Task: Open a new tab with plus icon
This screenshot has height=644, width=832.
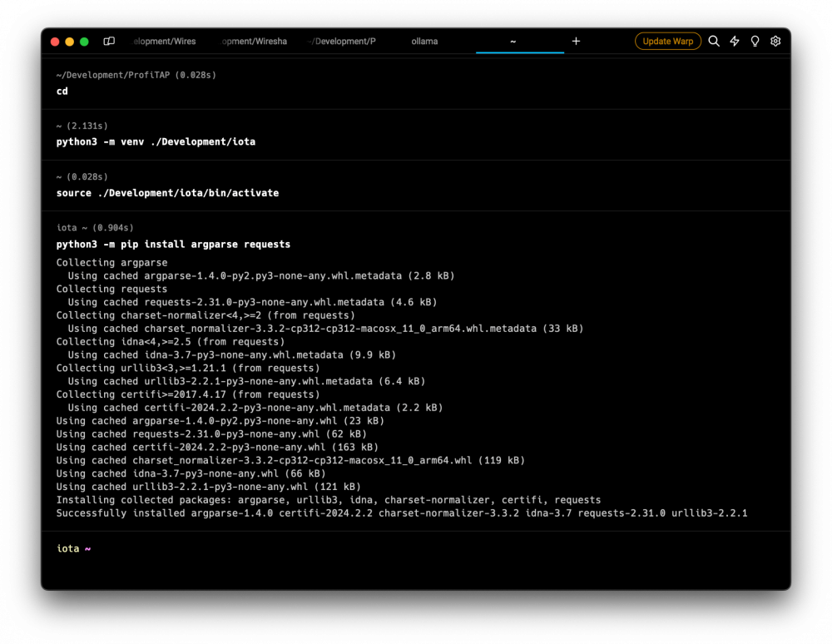Action: [x=576, y=42]
